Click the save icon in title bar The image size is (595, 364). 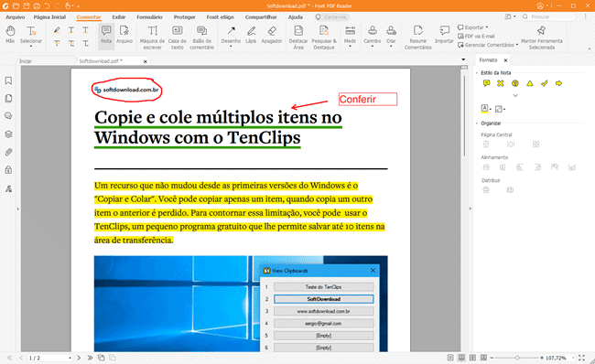click(27, 6)
